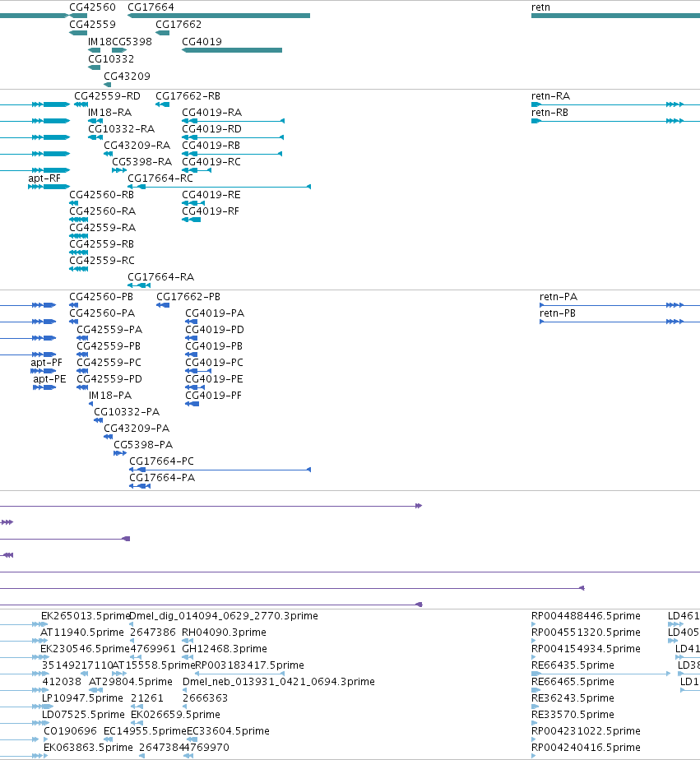Image resolution: width=700 pixels, height=760 pixels.
Task: Select the CG4019-RB transcript
Action: pos(232,154)
